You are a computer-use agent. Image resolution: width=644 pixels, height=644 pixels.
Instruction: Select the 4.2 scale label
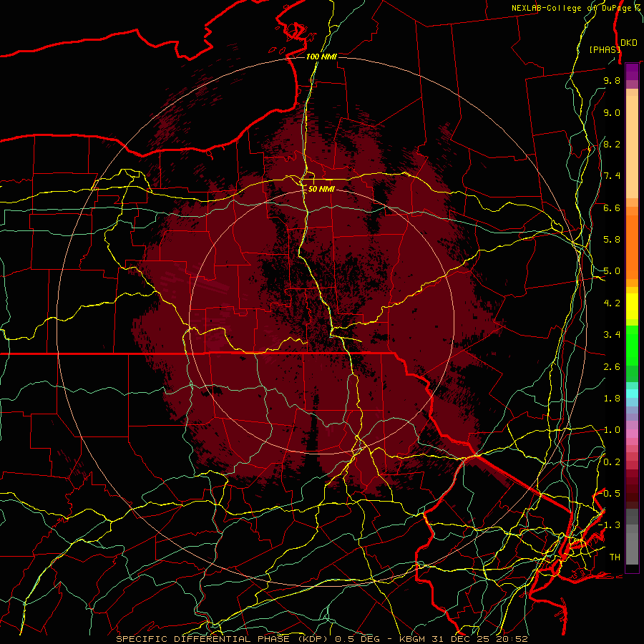(612, 303)
